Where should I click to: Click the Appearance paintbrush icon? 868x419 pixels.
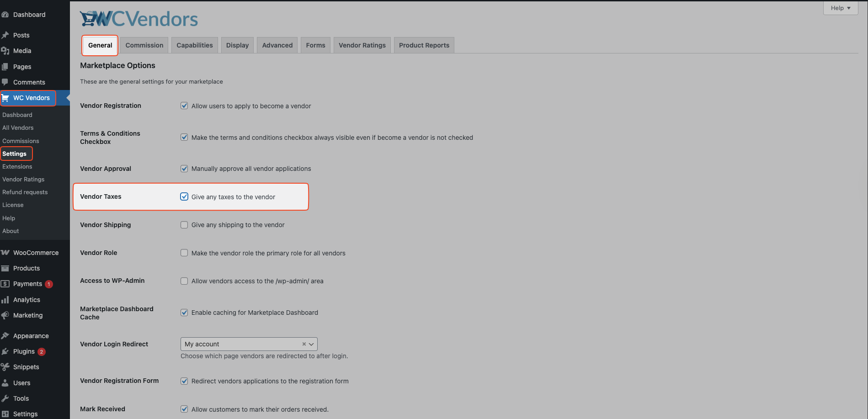pyautogui.click(x=5, y=336)
